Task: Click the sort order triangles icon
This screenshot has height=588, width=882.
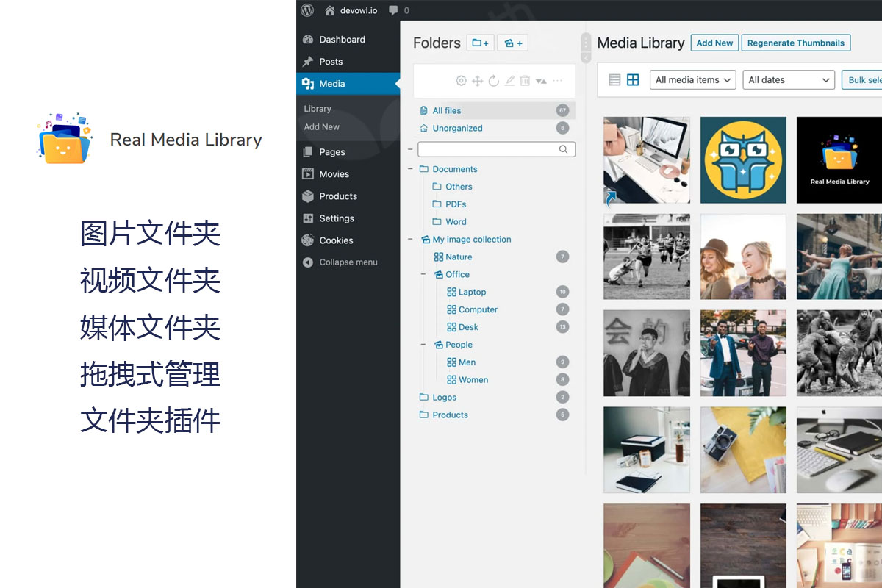Action: (541, 81)
